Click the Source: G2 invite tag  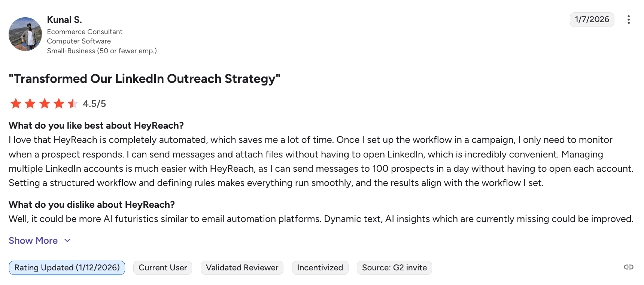point(394,268)
